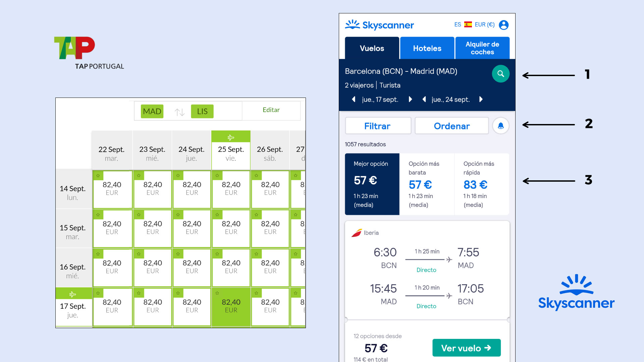This screenshot has height=362, width=644.
Task: Switch to the Hoteles tab
Action: click(x=427, y=48)
